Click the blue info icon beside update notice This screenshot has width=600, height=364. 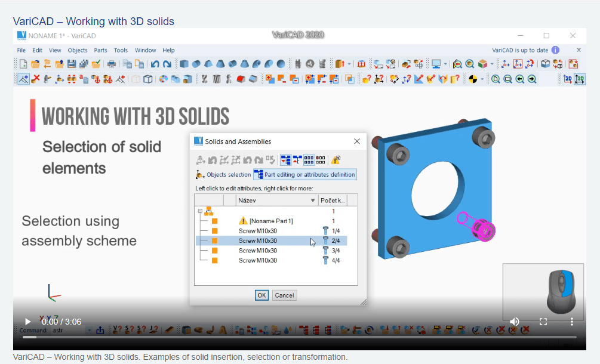click(555, 50)
